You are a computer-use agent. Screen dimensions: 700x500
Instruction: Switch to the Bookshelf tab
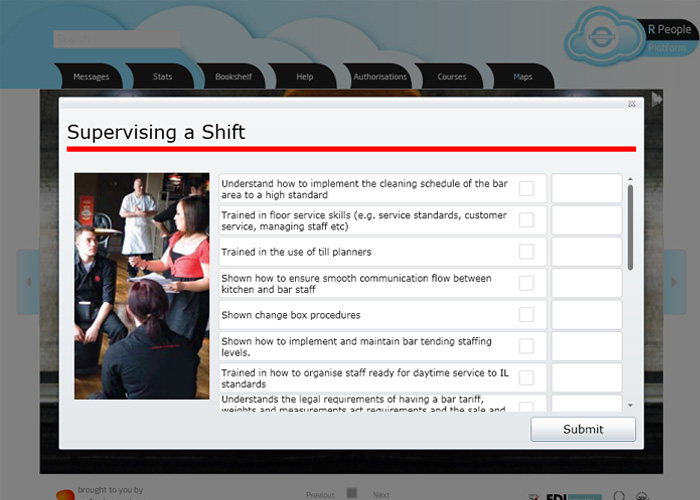(x=233, y=77)
